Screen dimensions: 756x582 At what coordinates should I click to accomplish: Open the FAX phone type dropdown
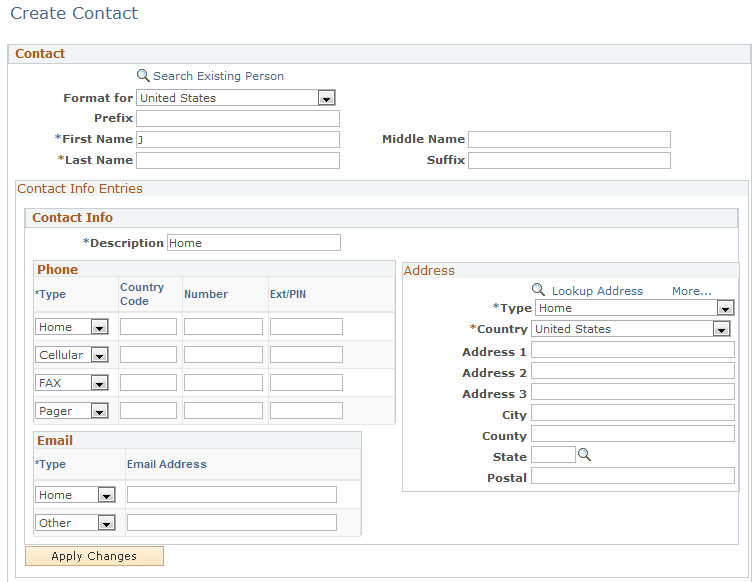tap(72, 383)
